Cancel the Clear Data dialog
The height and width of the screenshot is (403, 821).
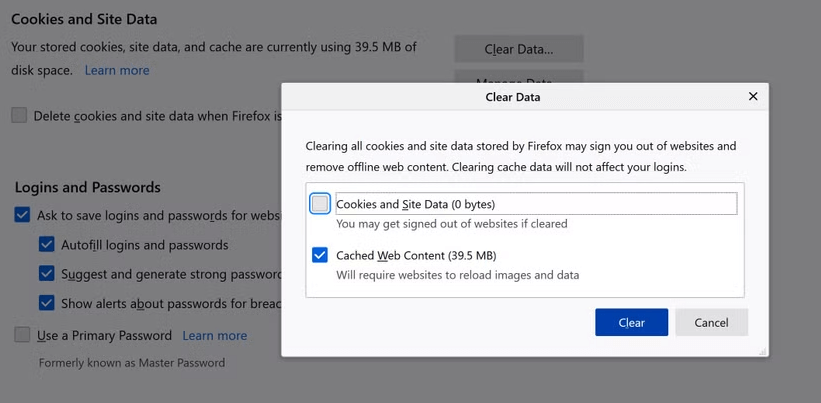[711, 322]
